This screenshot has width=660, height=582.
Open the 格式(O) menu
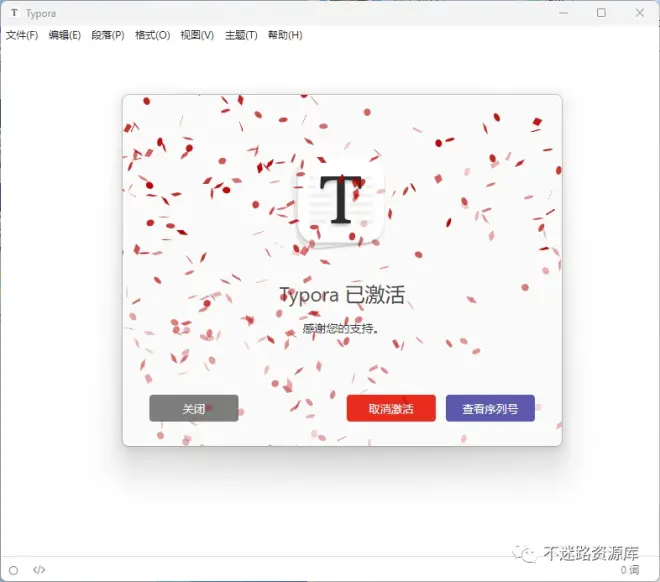[152, 35]
